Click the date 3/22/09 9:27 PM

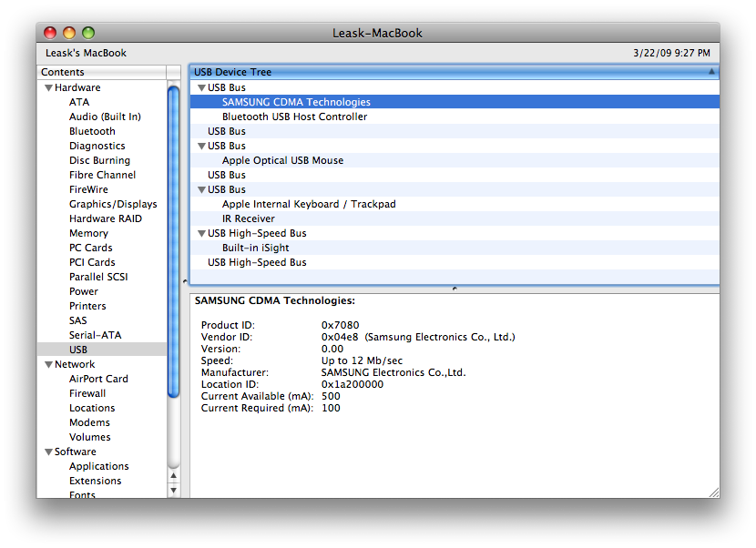(x=671, y=53)
